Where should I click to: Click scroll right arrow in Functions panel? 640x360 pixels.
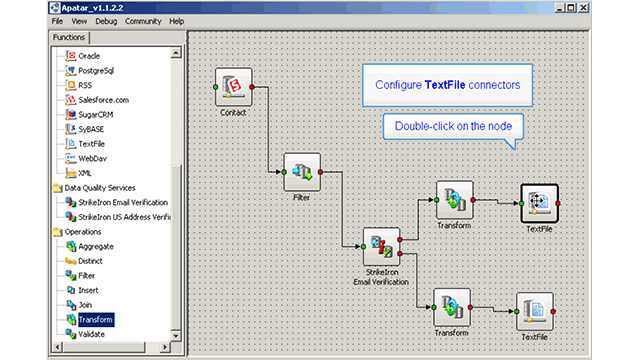165,347
